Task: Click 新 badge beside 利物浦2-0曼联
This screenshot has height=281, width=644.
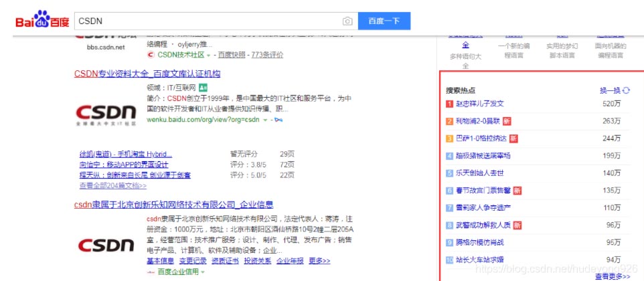Action: (x=507, y=121)
